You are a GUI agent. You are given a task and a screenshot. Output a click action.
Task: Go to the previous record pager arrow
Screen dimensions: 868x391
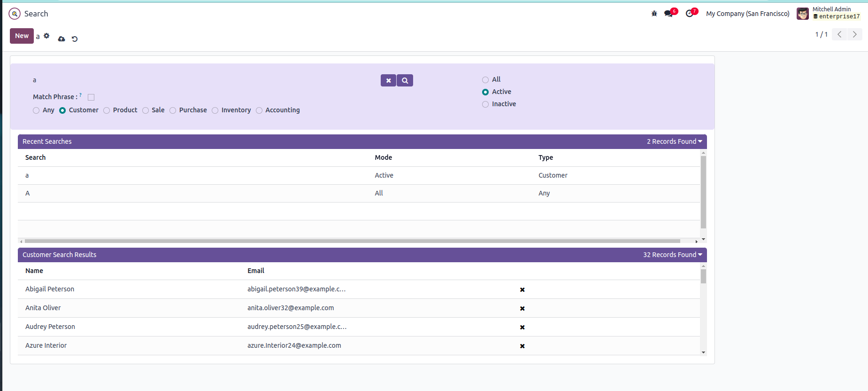coord(839,34)
